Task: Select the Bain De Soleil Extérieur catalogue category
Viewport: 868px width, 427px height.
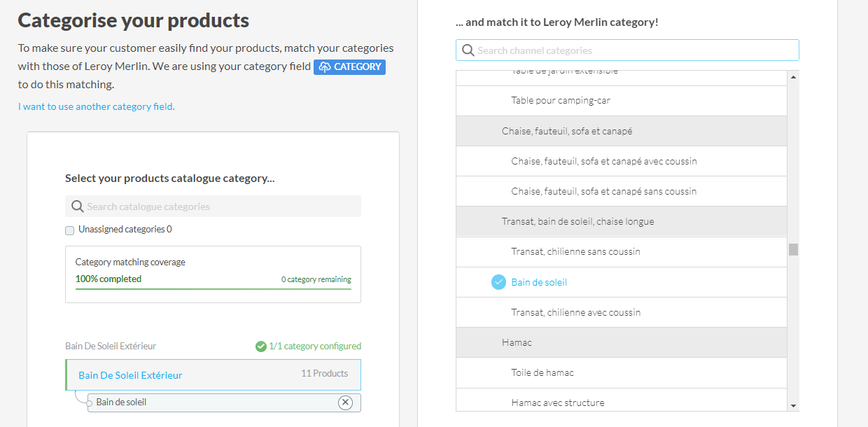Action: pos(130,375)
